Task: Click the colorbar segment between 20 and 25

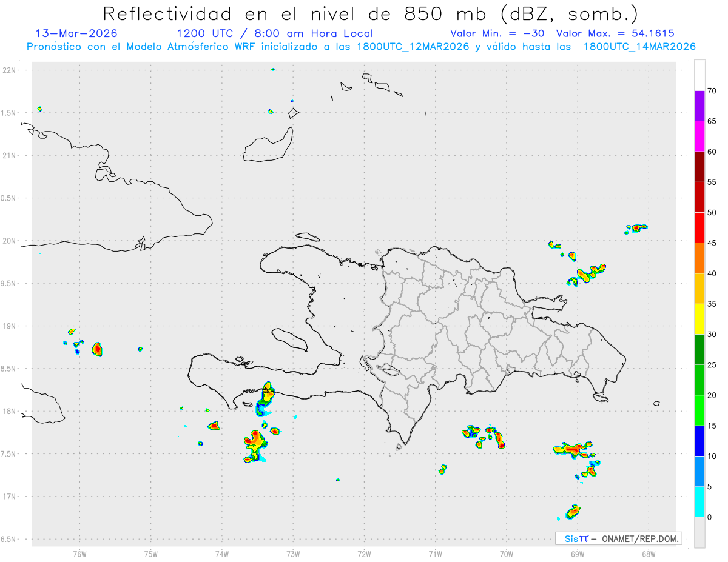Action: coord(699,380)
